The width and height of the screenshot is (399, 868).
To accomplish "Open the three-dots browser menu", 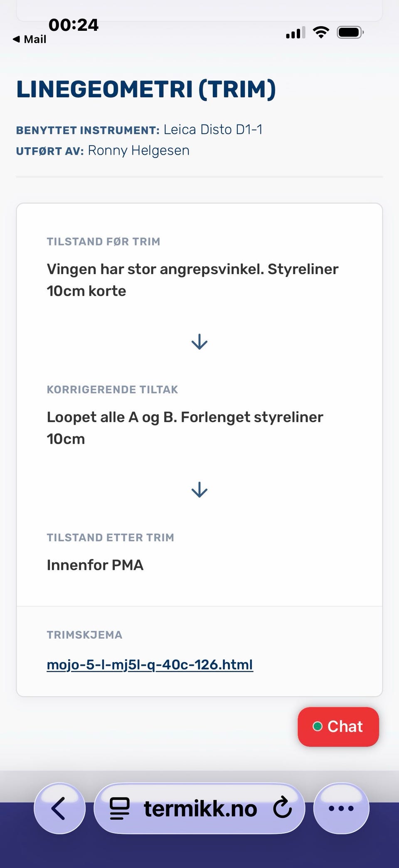I will 341,808.
